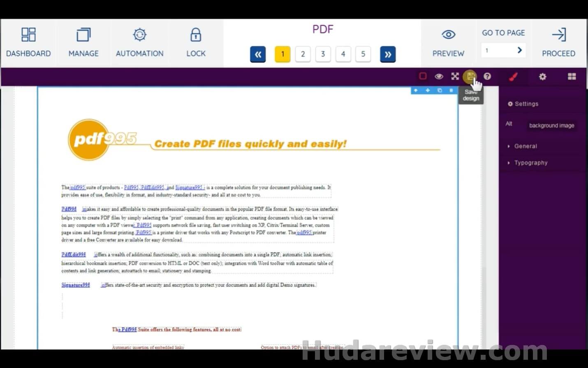588x368 pixels.
Task: Proceed to the next step
Action: point(558,43)
